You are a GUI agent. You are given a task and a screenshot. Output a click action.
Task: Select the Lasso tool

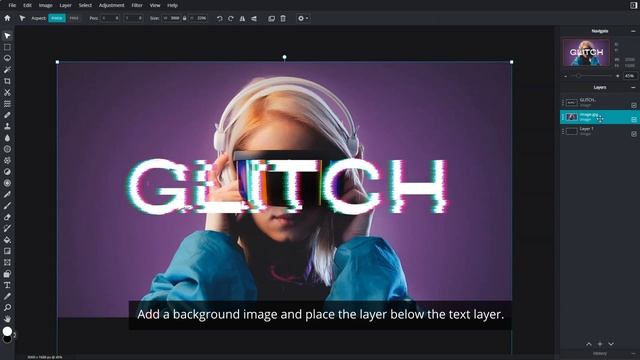(7, 58)
